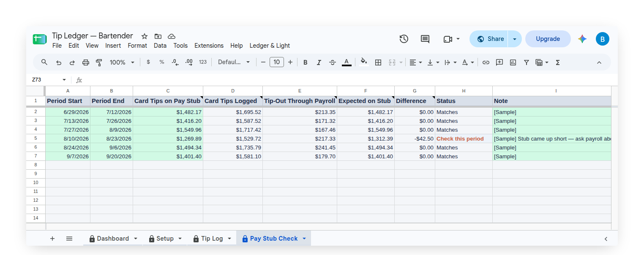Open version history clock icon
The image size is (644, 255).
pyautogui.click(x=404, y=39)
